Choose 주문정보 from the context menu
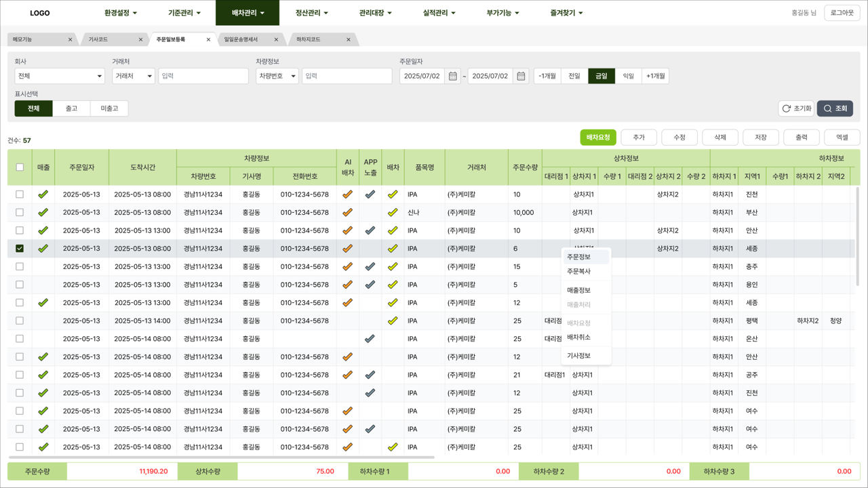This screenshot has width=868, height=488. [x=586, y=257]
